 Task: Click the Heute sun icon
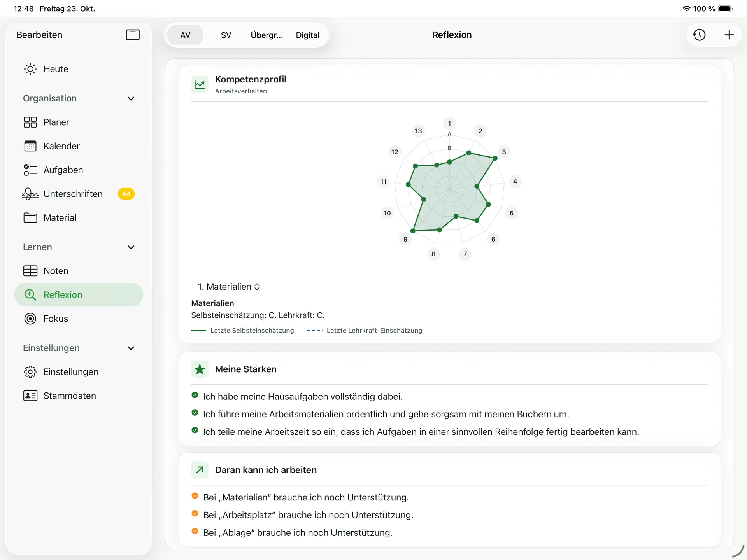click(30, 69)
